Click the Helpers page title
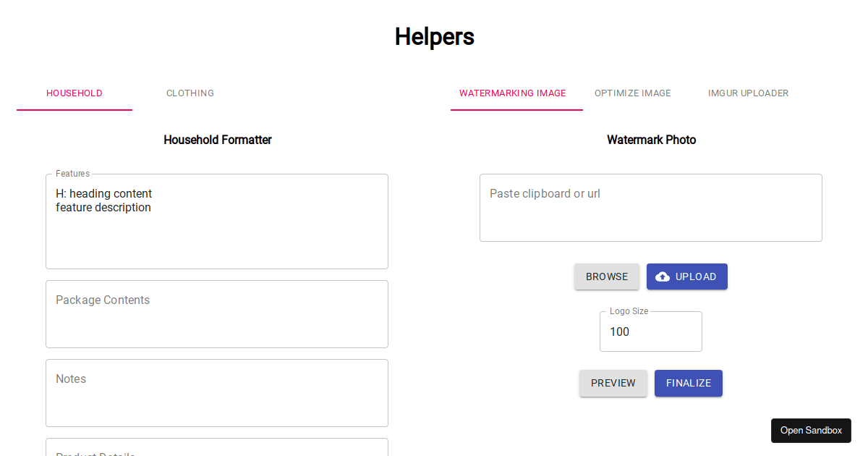The image size is (868, 456). [434, 36]
